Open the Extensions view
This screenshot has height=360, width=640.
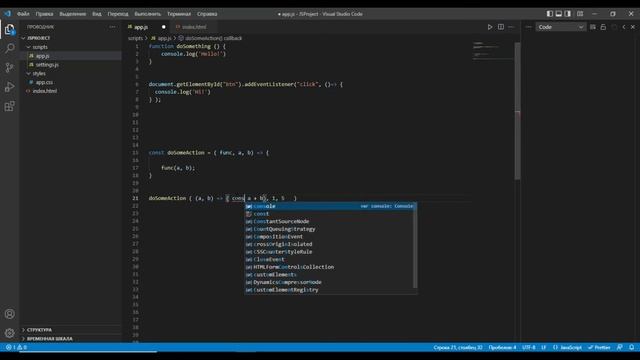coord(9,107)
